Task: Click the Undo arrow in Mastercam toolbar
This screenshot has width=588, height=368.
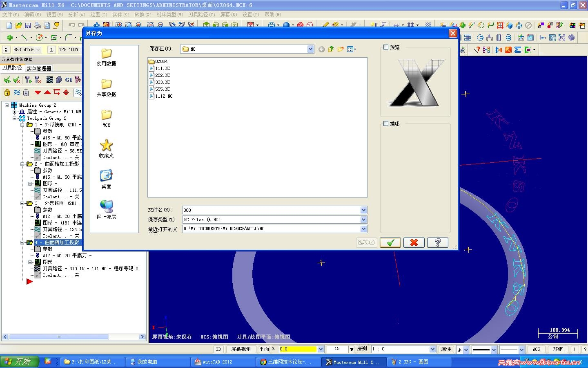Action: click(72, 25)
